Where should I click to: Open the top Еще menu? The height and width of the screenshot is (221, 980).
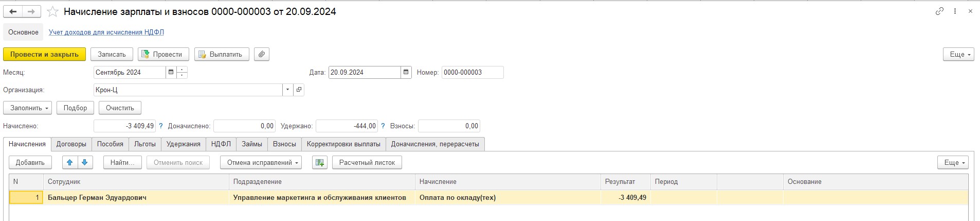pos(958,54)
